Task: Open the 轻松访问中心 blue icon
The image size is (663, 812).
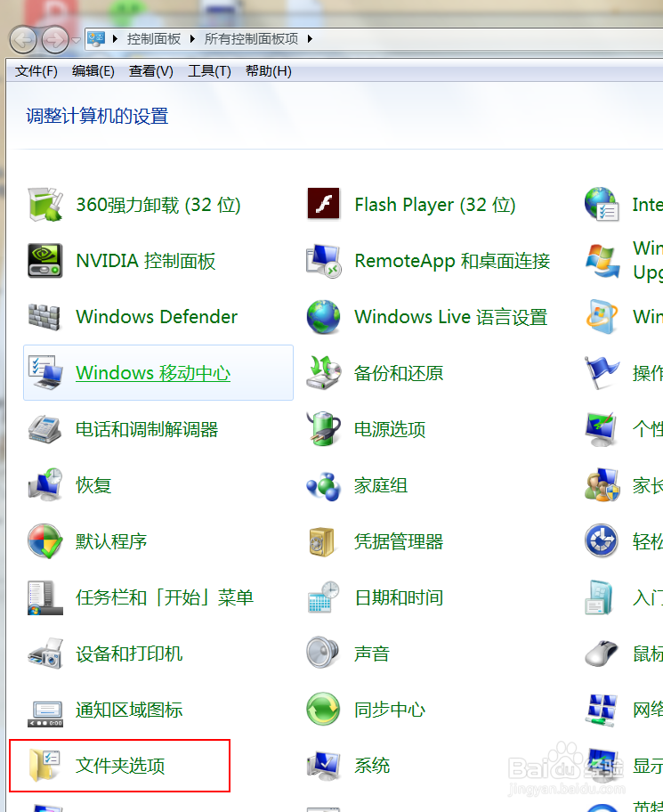Action: [x=602, y=540]
